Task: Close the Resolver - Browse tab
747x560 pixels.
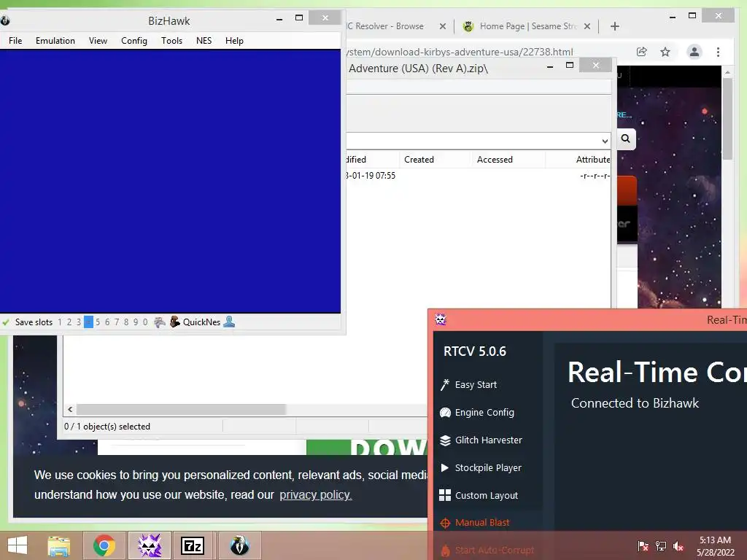Action: point(443,26)
